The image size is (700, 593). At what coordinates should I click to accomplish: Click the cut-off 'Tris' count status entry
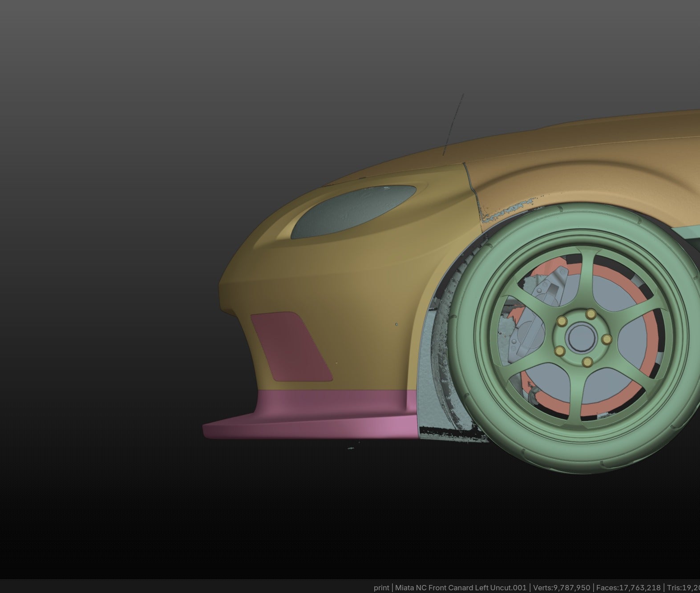pyautogui.click(x=683, y=588)
